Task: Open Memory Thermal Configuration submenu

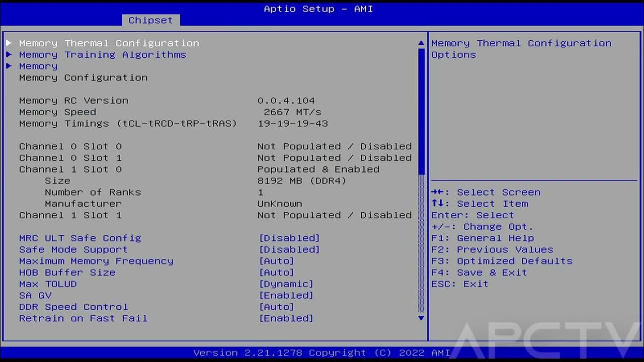Action: coord(109,43)
